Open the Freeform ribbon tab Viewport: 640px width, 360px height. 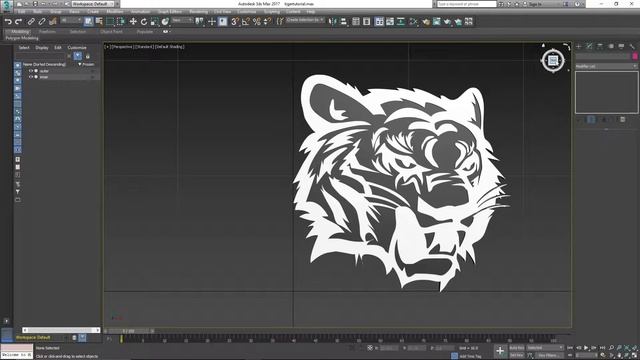[47, 31]
